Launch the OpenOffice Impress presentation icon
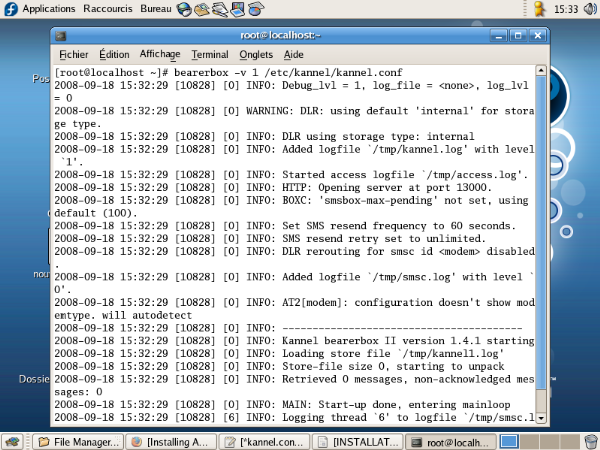 [238, 9]
